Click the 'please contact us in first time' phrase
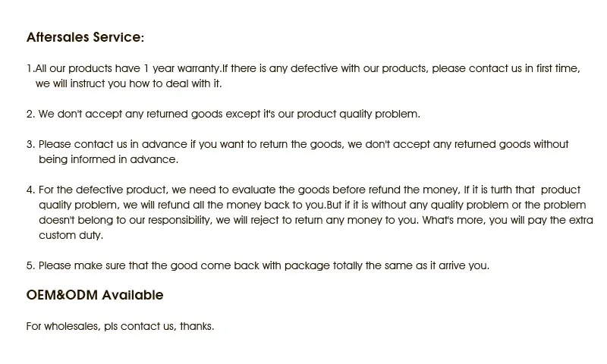 (505, 68)
